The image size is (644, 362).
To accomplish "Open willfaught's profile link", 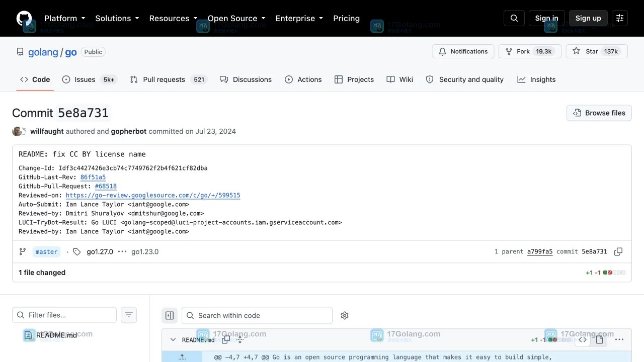I will coord(47,131).
